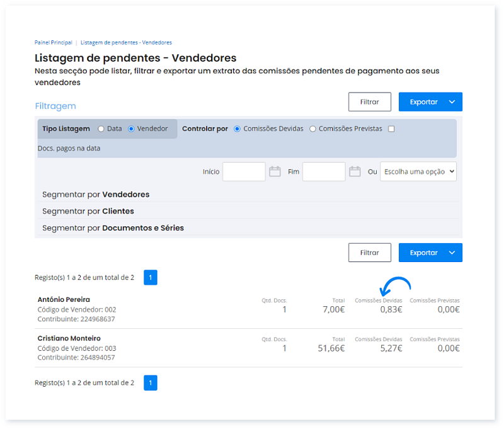This screenshot has width=504, height=429.
Task: Select the Data listing type radio
Action: pos(101,129)
